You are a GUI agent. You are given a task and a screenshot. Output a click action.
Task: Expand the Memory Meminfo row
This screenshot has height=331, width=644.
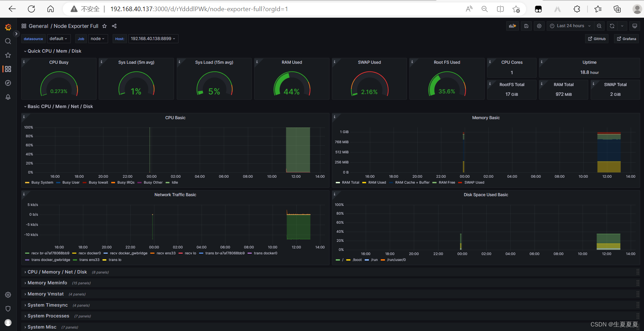47,283
